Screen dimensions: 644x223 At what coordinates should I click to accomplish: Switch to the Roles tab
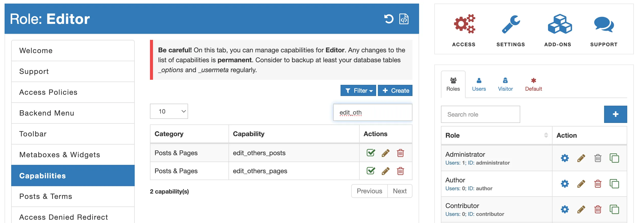(453, 84)
